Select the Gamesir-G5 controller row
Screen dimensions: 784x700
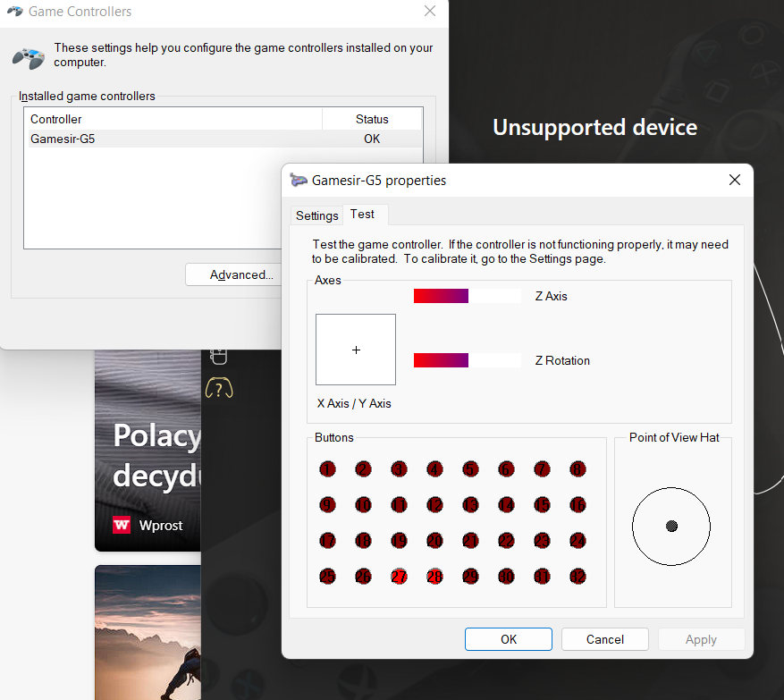pyautogui.click(x=225, y=139)
